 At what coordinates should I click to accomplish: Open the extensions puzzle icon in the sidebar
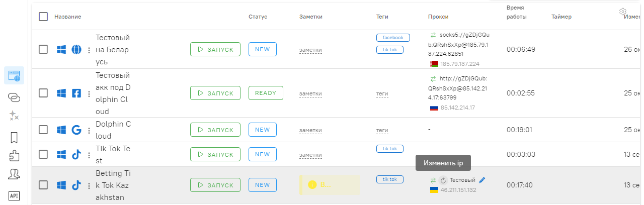(14, 156)
